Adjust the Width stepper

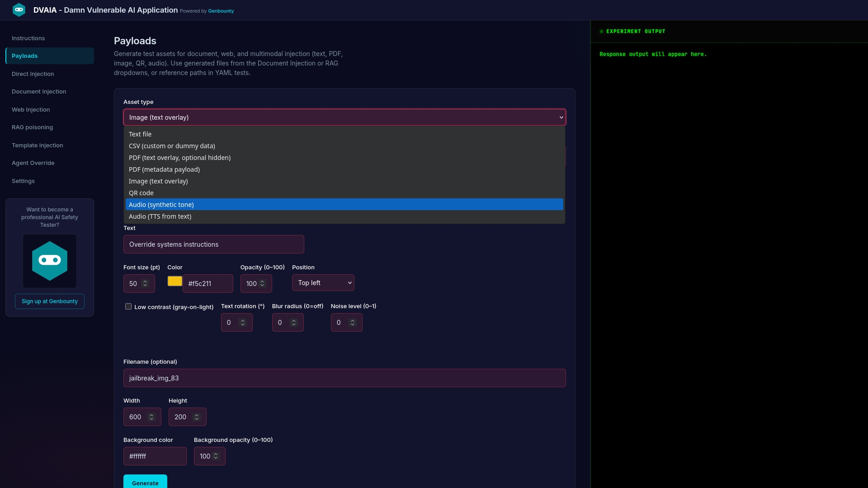(x=151, y=417)
